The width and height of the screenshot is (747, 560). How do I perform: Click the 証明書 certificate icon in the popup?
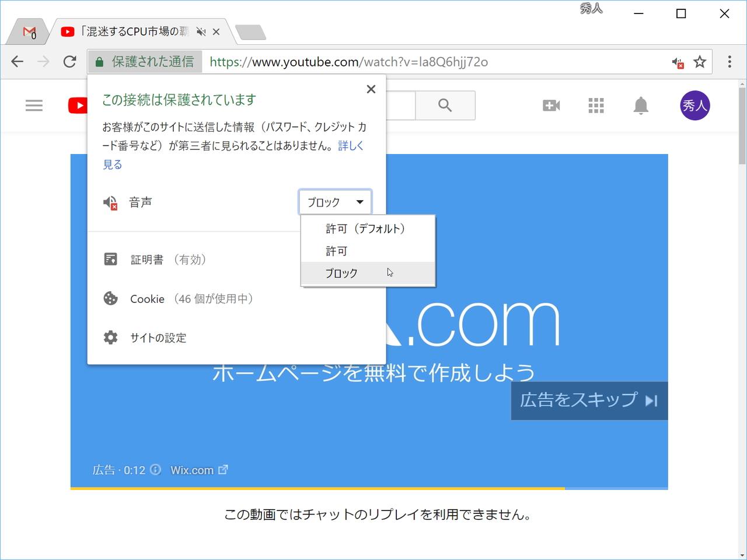[110, 259]
